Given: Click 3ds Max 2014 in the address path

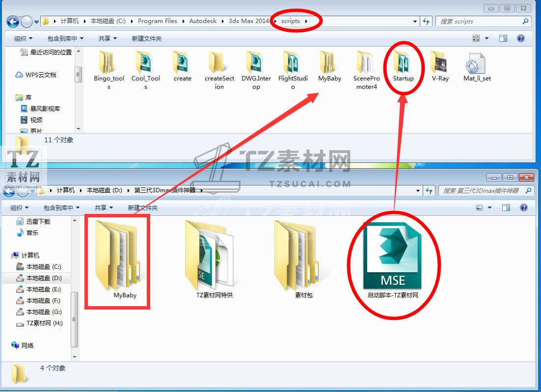Looking at the screenshot, I should click(249, 21).
